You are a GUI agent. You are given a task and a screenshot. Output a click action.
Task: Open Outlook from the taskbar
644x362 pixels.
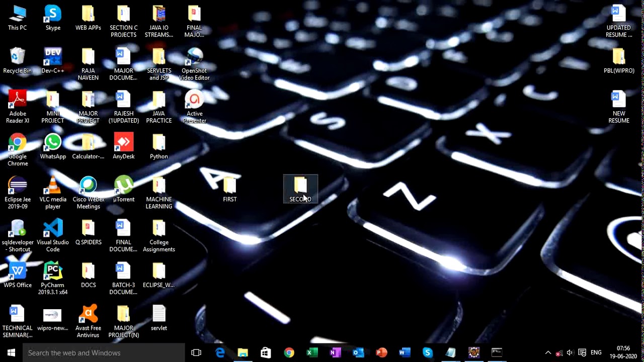358,352
